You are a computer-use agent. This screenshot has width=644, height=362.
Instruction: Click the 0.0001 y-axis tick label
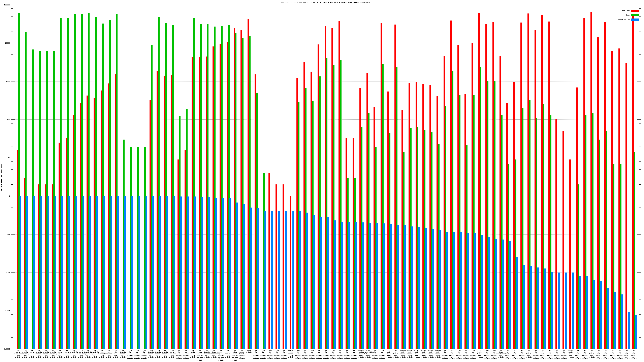point(7,349)
